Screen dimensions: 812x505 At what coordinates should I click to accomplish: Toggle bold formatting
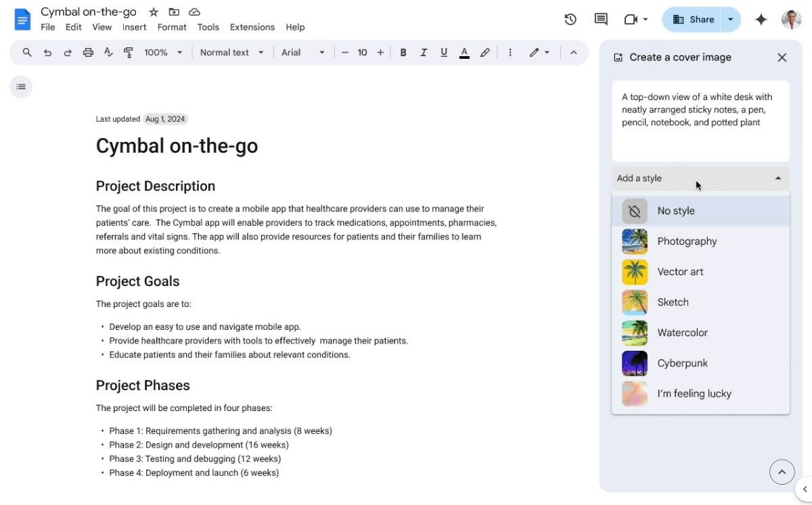click(403, 52)
